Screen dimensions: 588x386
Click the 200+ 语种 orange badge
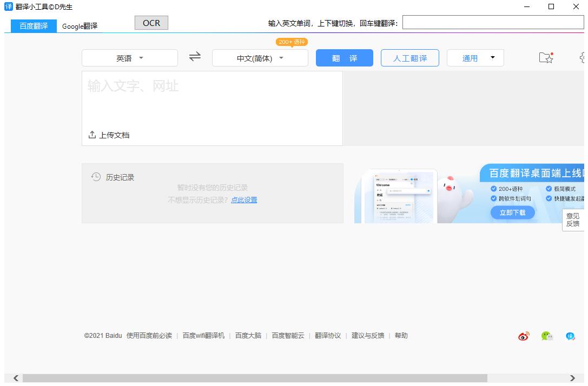click(292, 42)
